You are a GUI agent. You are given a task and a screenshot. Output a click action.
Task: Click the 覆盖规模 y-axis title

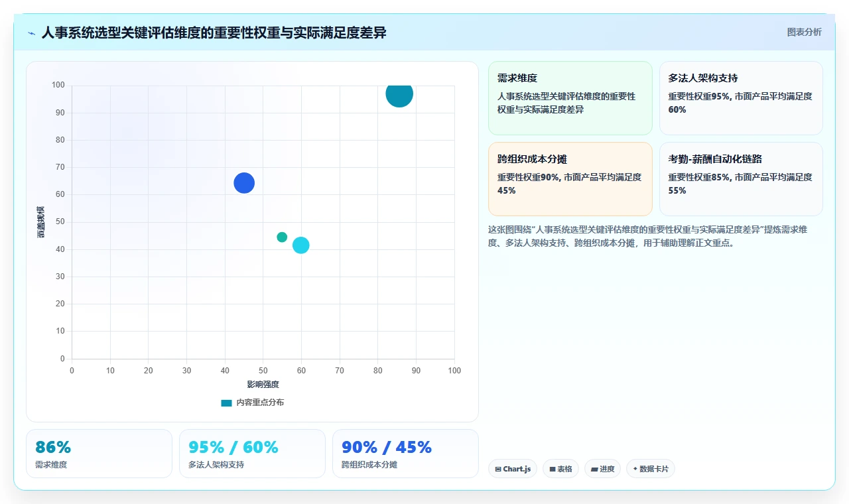(x=41, y=222)
